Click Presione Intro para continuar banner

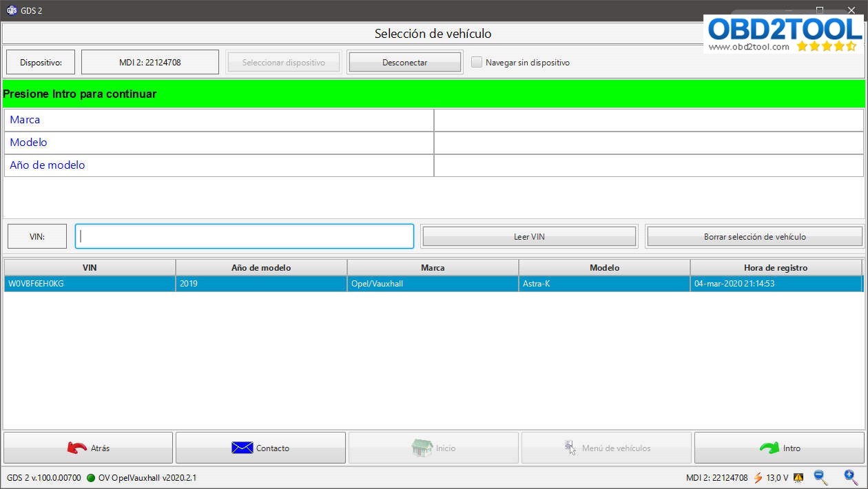tap(434, 94)
